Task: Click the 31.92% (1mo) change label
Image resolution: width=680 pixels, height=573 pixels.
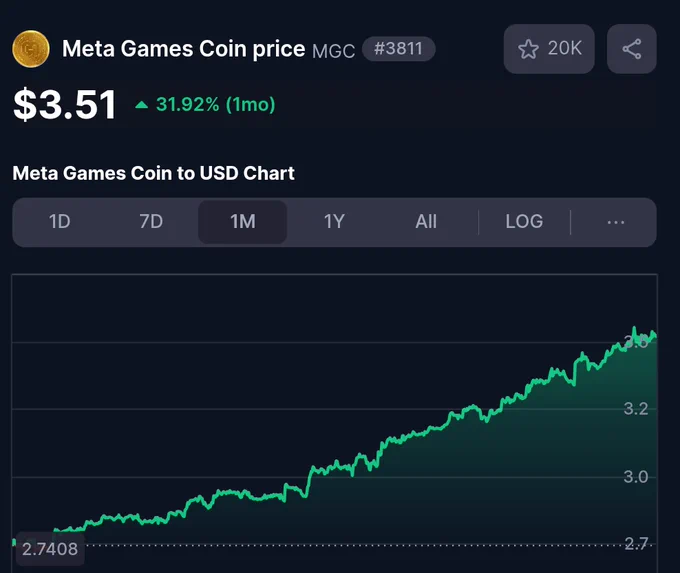Action: pos(216,104)
